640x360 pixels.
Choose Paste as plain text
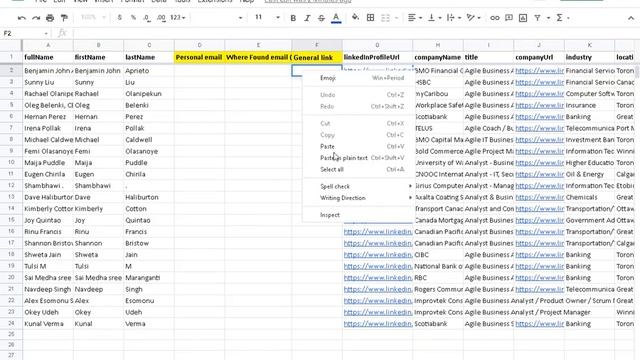pos(359,158)
